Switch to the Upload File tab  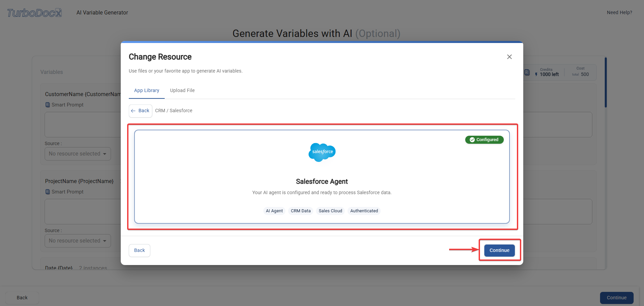click(182, 91)
